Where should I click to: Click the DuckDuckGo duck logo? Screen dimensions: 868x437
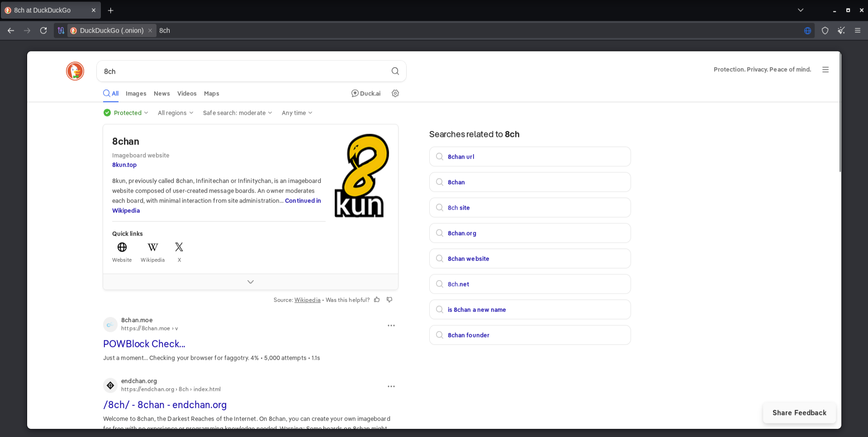[x=75, y=71]
